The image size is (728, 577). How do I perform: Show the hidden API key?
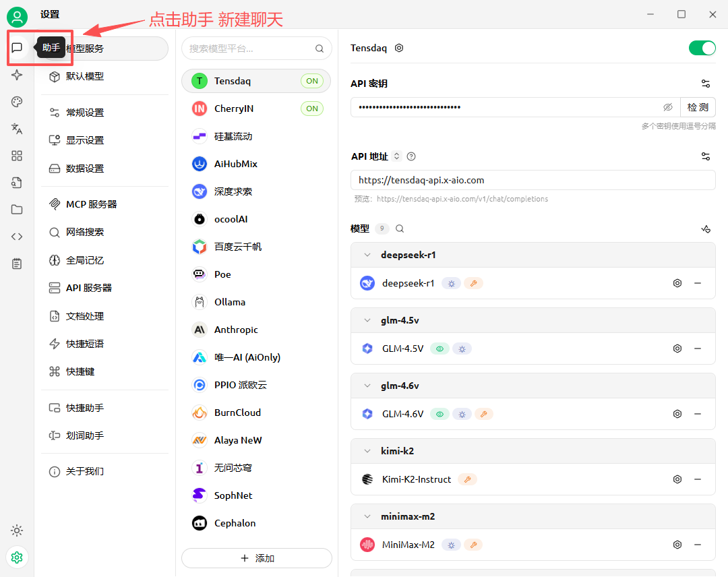point(667,107)
